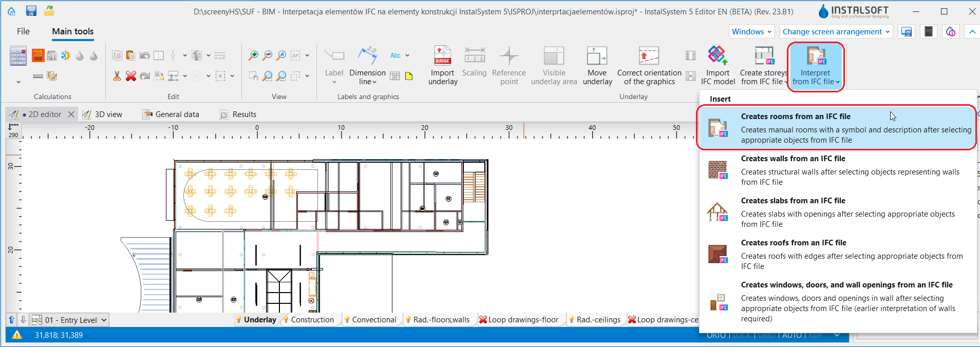Click Dimension line tool
Image resolution: width=980 pixels, height=347 pixels.
click(x=367, y=65)
